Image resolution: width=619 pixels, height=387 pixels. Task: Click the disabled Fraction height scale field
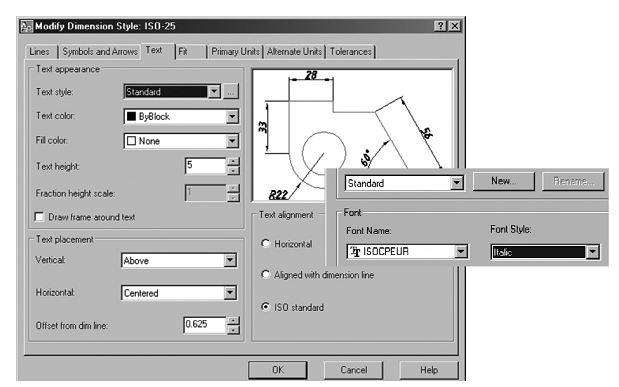[x=206, y=193]
